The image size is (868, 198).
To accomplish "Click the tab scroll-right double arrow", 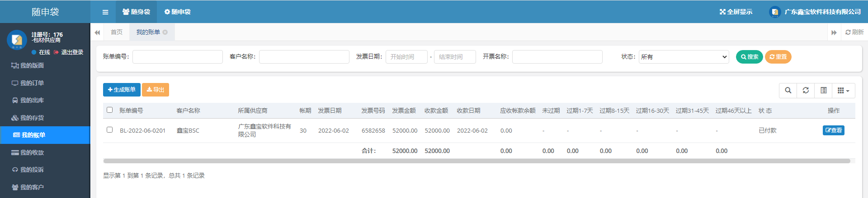I will [x=834, y=32].
